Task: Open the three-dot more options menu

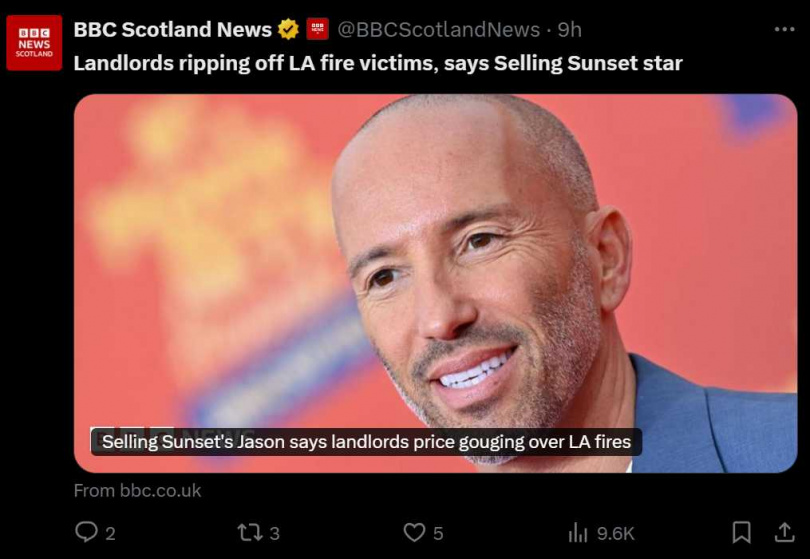Action: coord(784,29)
